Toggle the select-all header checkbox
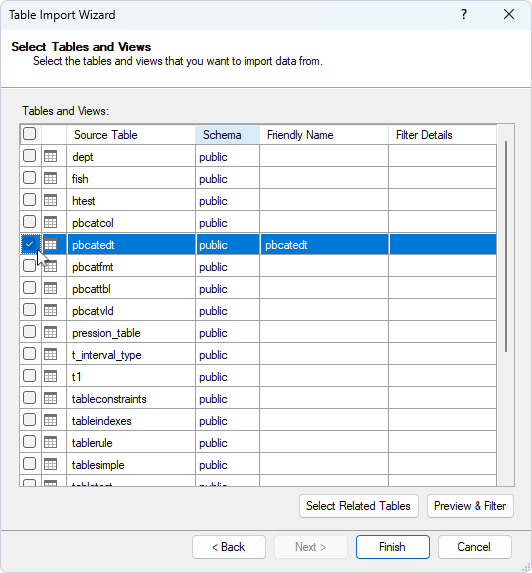Viewport: 532px width, 573px height. pos(30,133)
